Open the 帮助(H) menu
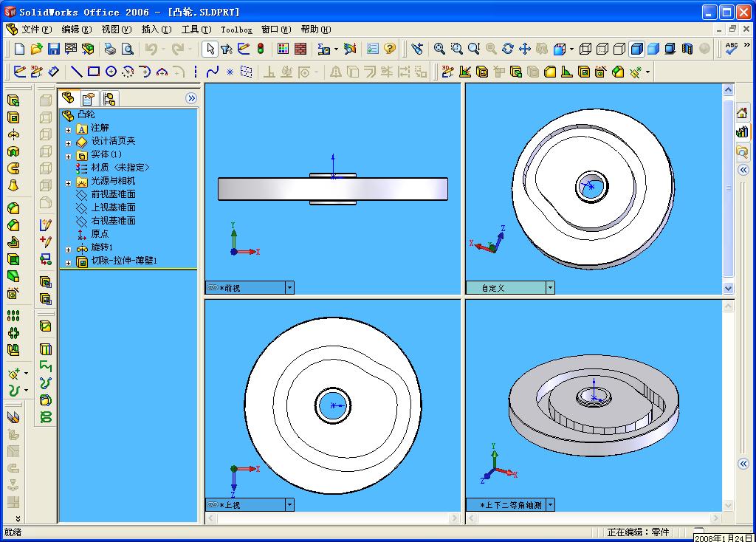756x542 pixels. click(x=316, y=30)
